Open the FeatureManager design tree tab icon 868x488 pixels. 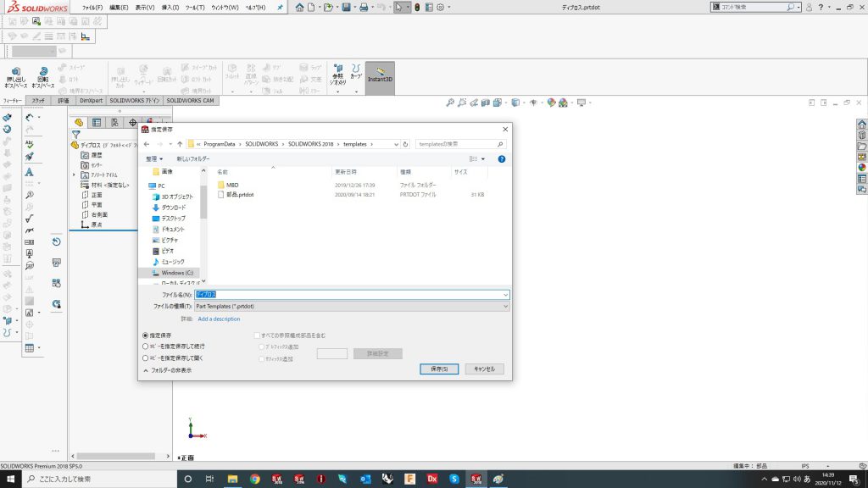79,122
